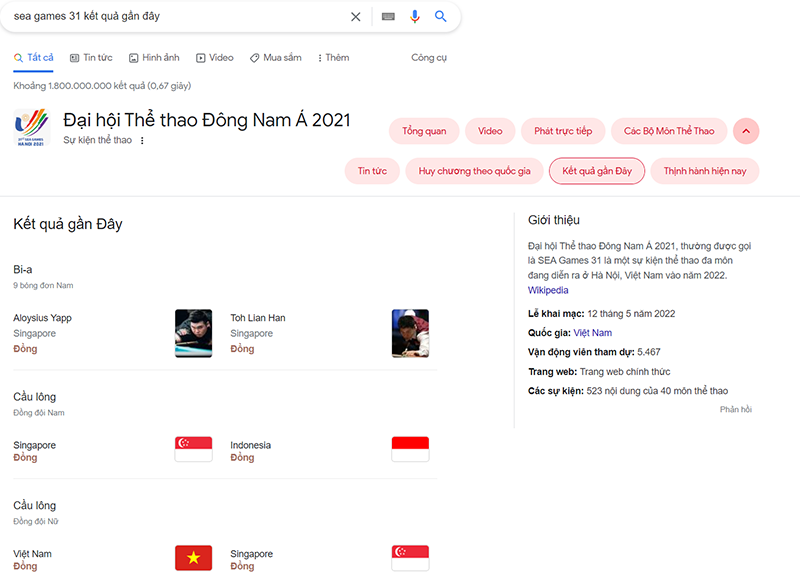Open the Việt Nam country link
The width and height of the screenshot is (800, 587).
coord(593,332)
